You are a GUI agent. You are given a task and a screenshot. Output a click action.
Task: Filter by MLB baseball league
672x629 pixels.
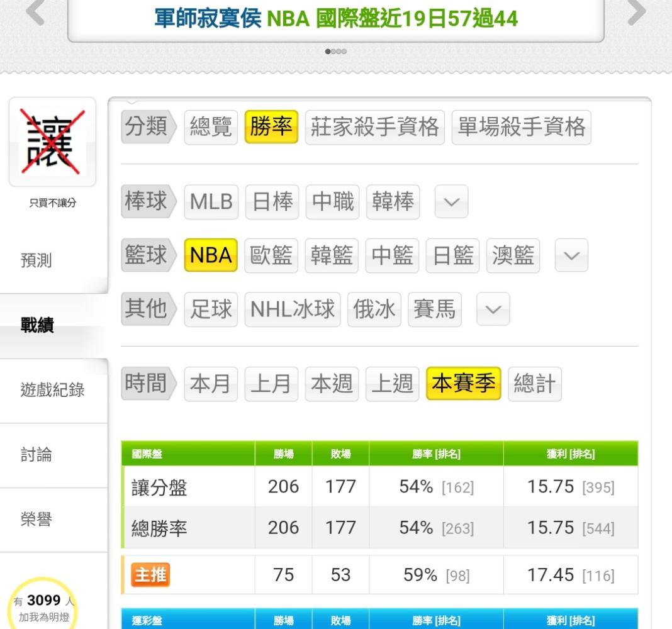click(x=211, y=202)
